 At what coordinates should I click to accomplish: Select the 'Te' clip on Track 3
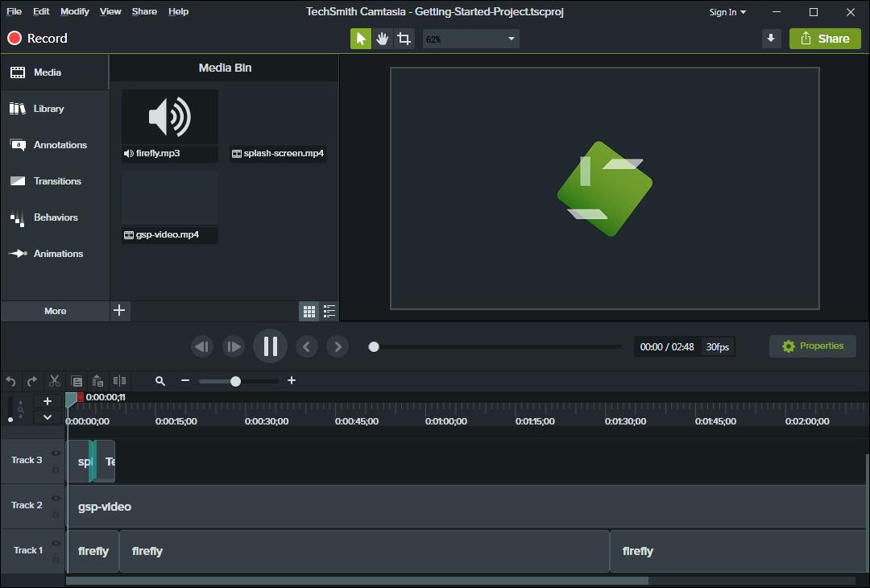pyautogui.click(x=106, y=461)
